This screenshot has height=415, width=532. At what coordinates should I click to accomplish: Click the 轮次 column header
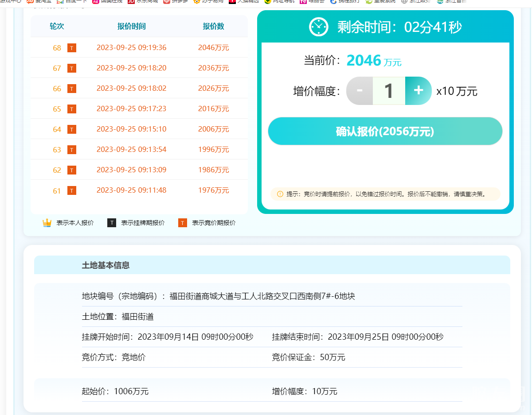point(57,27)
